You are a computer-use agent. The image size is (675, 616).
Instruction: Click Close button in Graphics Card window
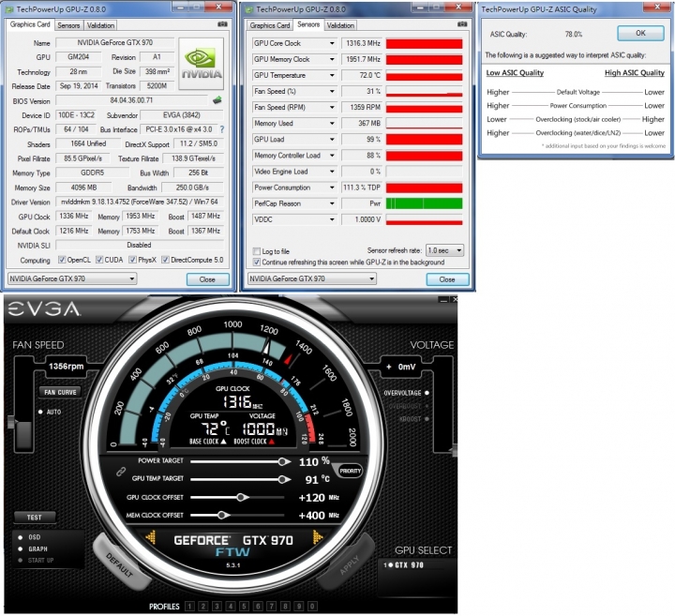tap(207, 279)
